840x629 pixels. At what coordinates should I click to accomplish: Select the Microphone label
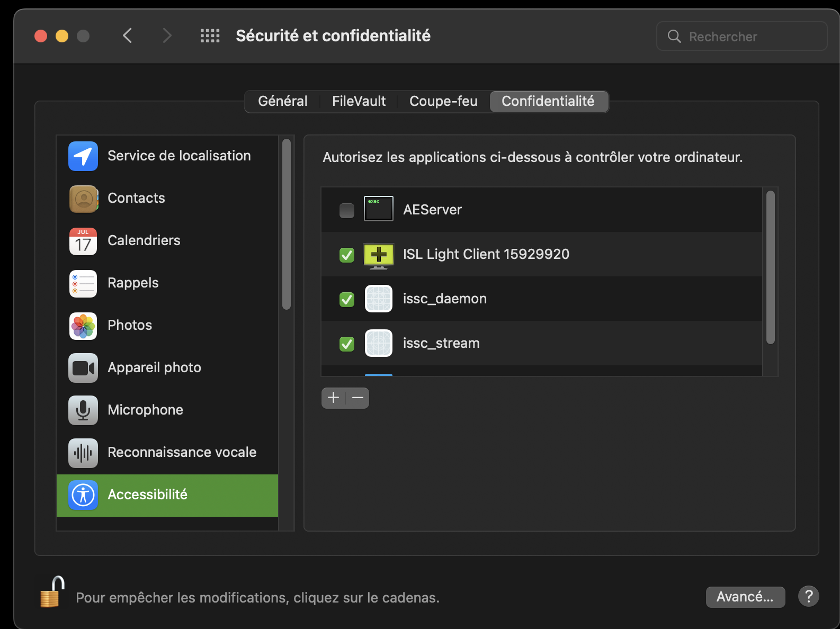point(145,410)
